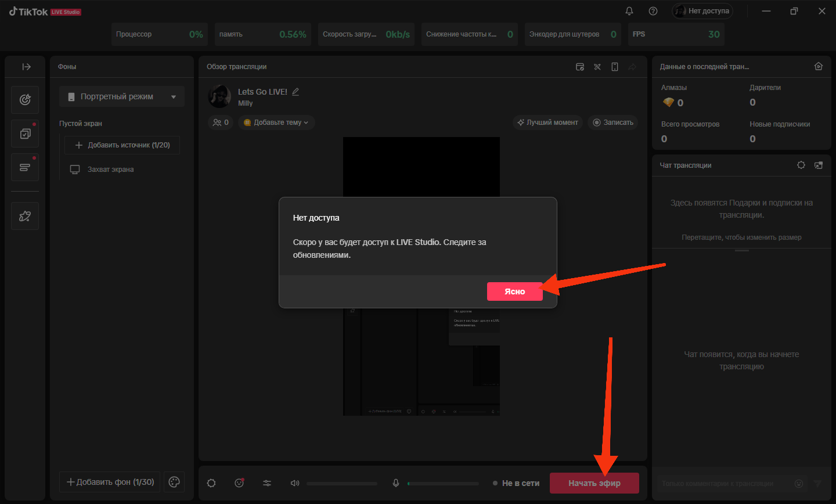Open the Добавьте тему dropdown

coord(276,123)
